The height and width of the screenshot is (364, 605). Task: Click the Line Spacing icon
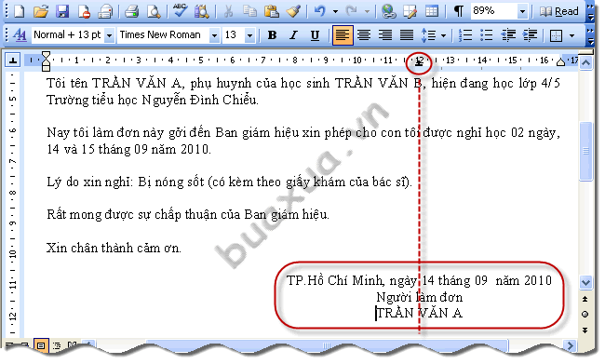coord(428,35)
